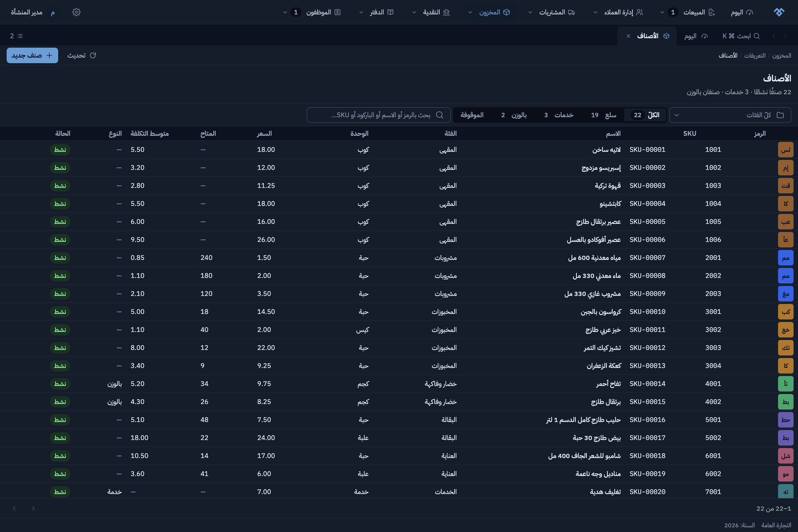Click the user avatar badge م

pyautogui.click(x=53, y=12)
